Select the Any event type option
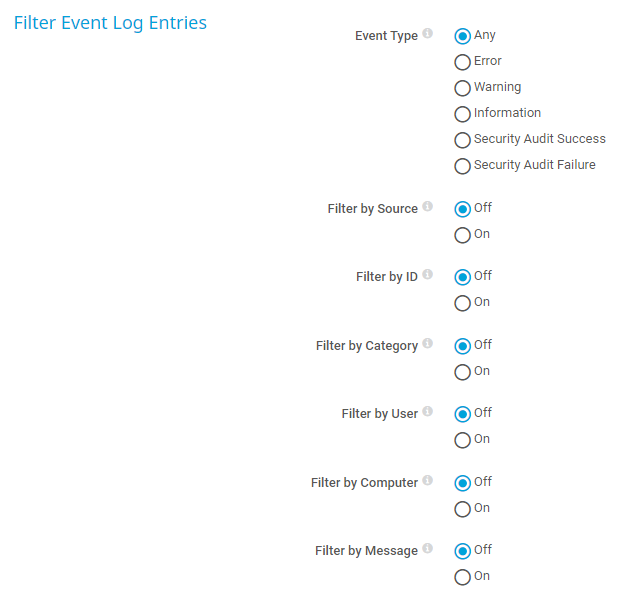 click(x=462, y=36)
